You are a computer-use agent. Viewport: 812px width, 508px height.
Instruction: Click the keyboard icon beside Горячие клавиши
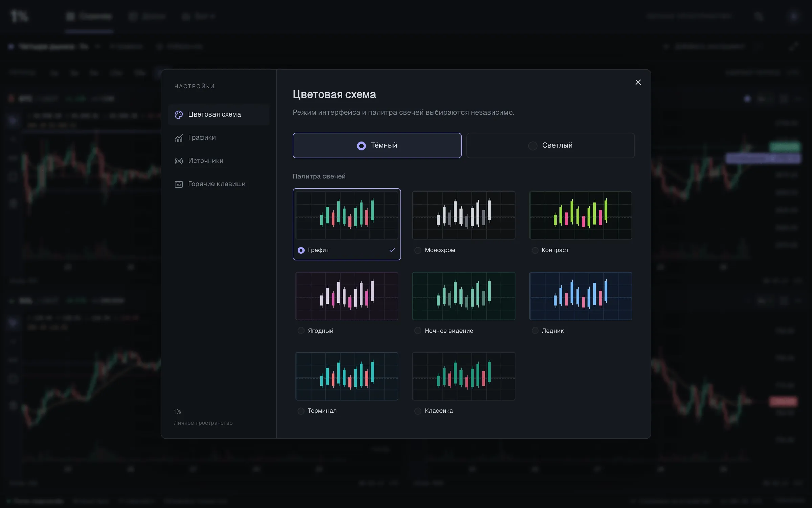(179, 184)
